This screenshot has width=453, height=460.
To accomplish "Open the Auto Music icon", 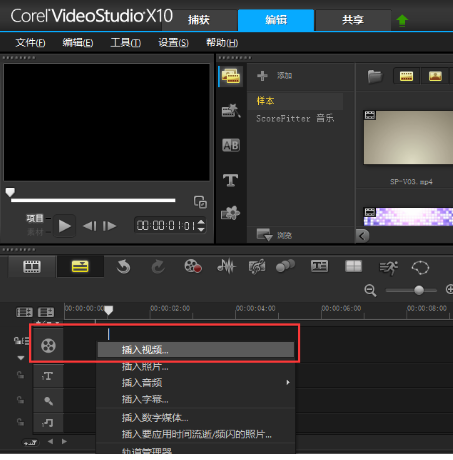I will pos(257,266).
